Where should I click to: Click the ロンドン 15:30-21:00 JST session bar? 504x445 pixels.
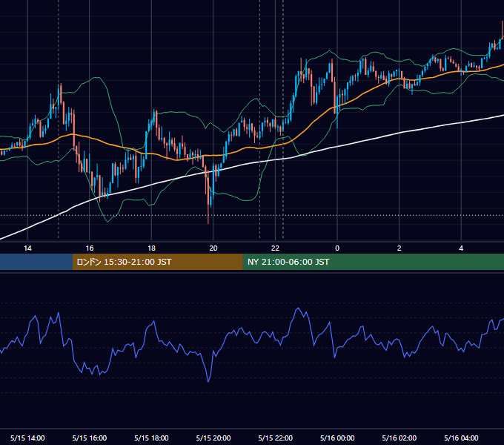pos(157,262)
